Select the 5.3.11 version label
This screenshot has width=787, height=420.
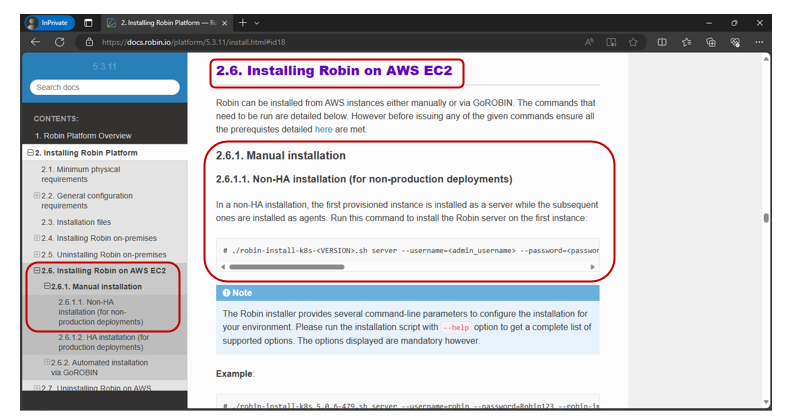(104, 66)
